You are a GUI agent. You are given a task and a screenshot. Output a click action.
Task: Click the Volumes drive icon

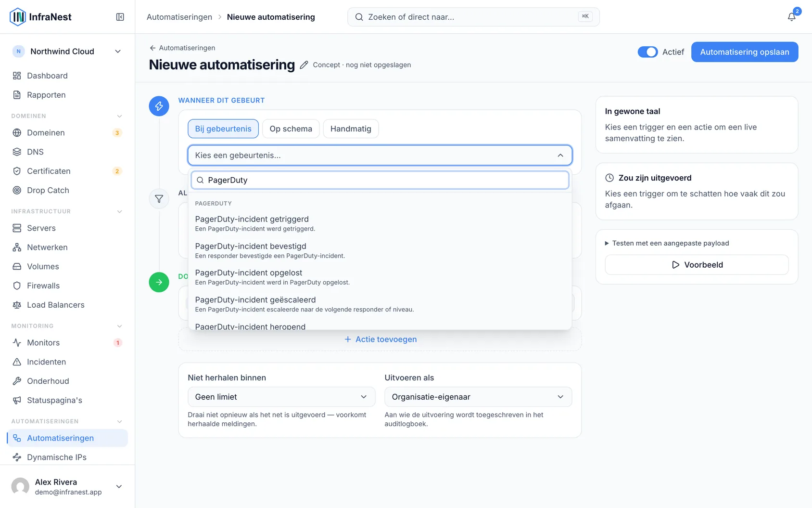pos(17,266)
